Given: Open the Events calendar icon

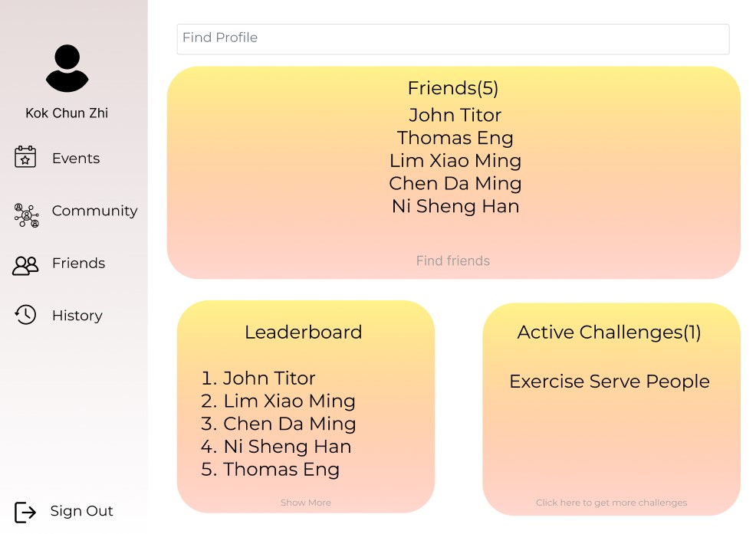Looking at the screenshot, I should pyautogui.click(x=25, y=157).
